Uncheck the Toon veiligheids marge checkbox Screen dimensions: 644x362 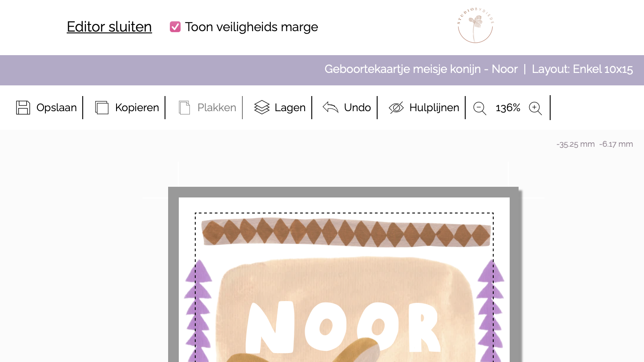click(x=175, y=27)
